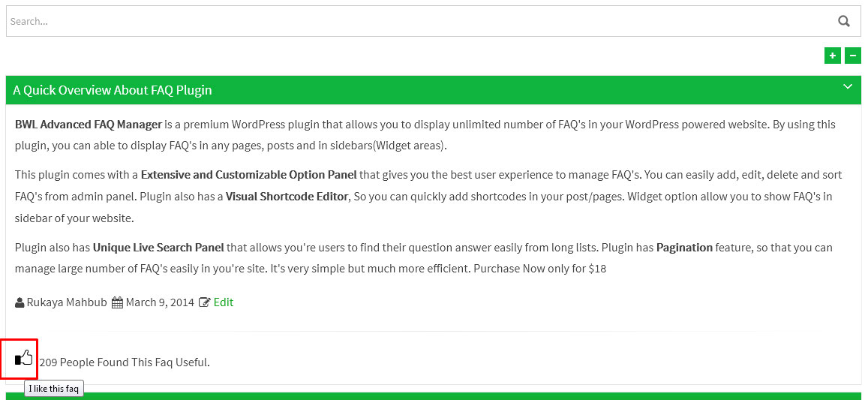Toggle the "A Quick Overview About FAQ Plugin" header
Viewport: 868px width, 400px height.
coord(113,90)
